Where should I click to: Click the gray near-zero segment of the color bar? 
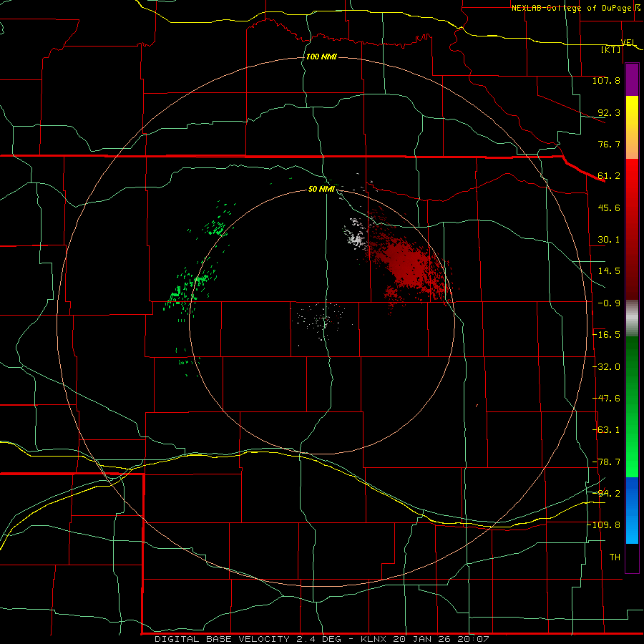pyautogui.click(x=632, y=318)
